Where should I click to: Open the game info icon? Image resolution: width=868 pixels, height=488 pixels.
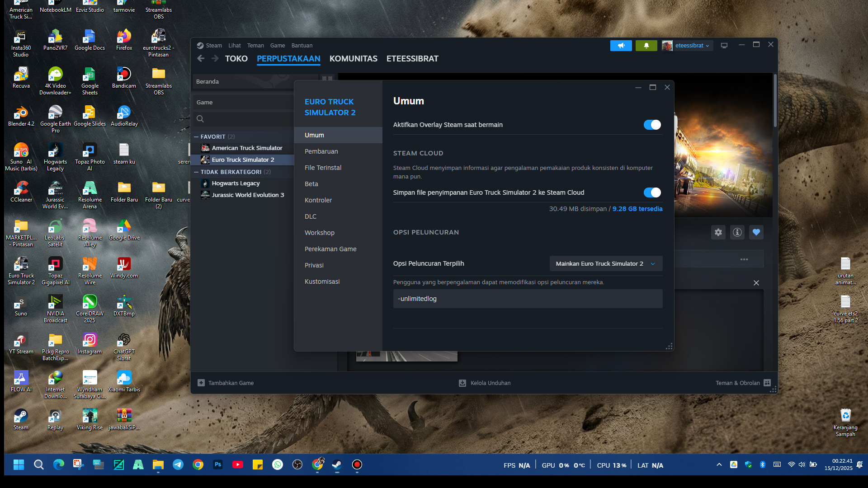(737, 232)
